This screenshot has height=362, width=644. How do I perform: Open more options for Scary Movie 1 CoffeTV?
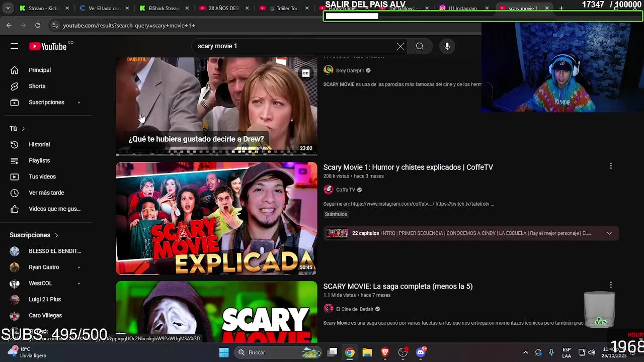pyautogui.click(x=611, y=166)
